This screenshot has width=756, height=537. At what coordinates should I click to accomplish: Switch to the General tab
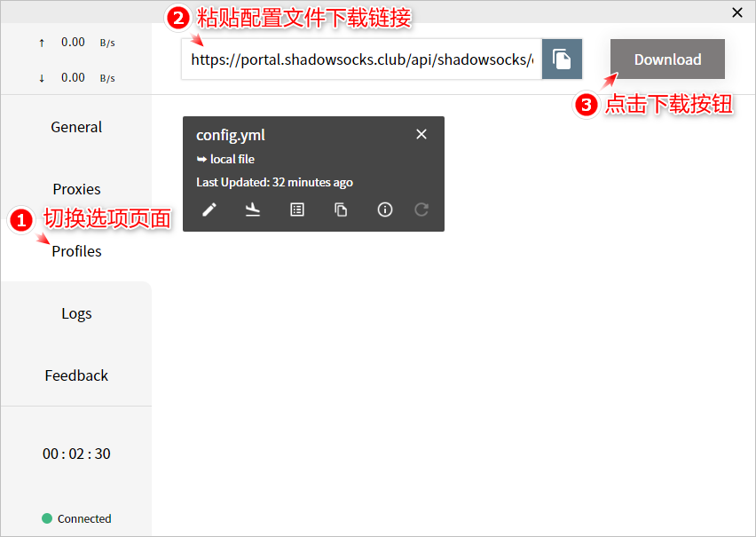pos(76,127)
